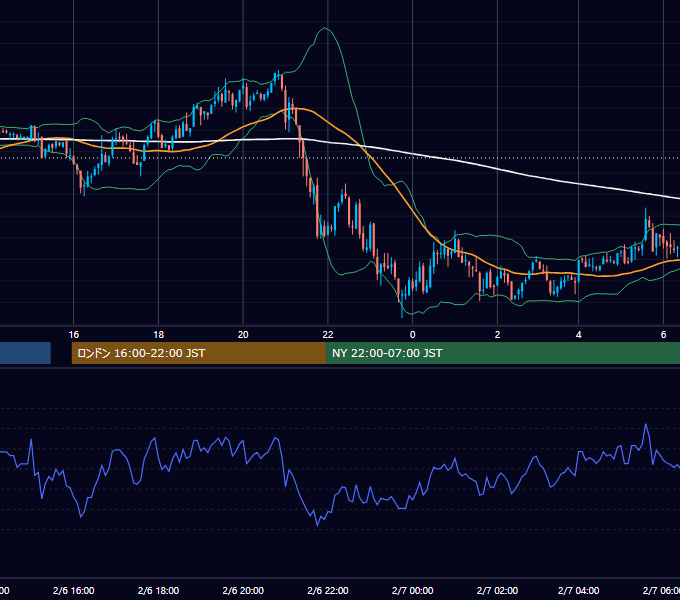Click the 18 hour label on price chart axis
Screen dimensions: 680x600
[159, 335]
